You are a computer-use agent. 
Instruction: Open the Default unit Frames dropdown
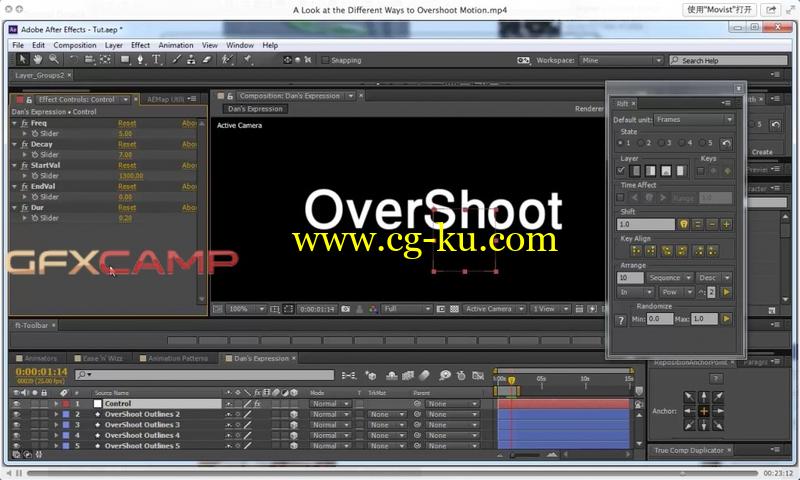tap(694, 119)
